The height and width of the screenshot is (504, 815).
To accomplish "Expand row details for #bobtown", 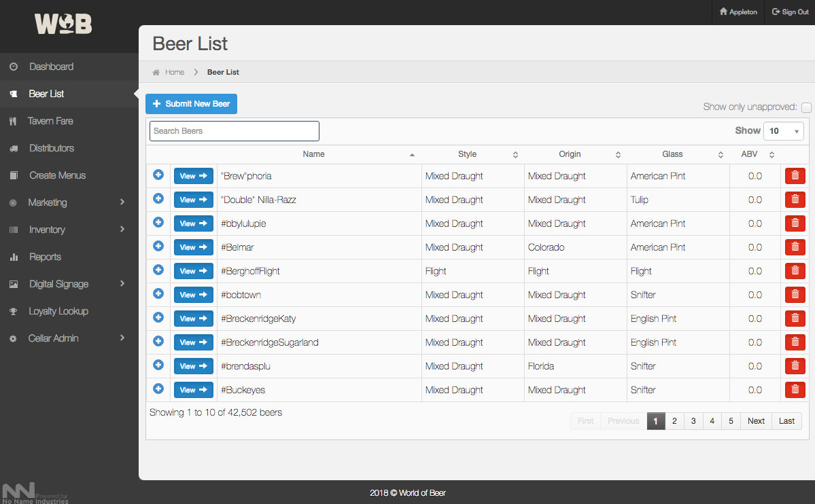I will (x=158, y=293).
